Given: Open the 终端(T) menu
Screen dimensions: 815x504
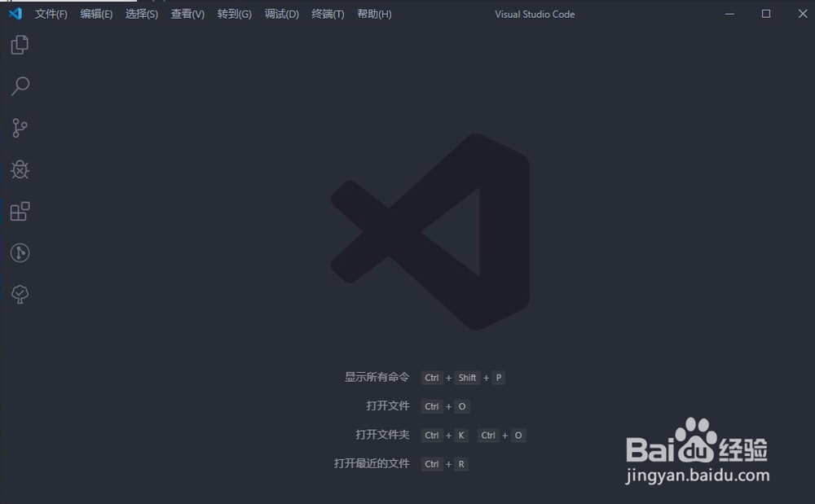Looking at the screenshot, I should point(327,14).
